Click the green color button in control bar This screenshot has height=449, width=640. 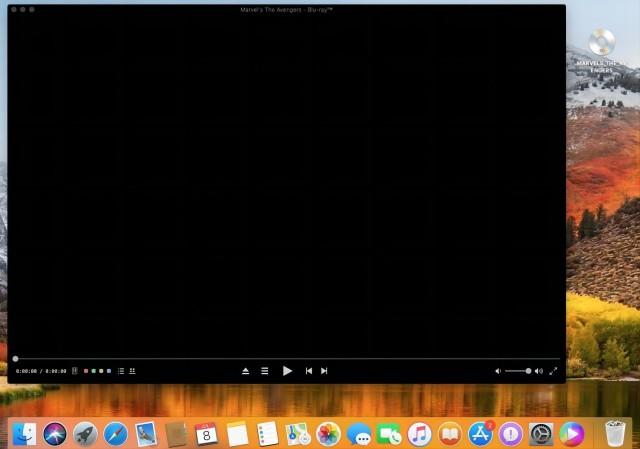(x=93, y=371)
